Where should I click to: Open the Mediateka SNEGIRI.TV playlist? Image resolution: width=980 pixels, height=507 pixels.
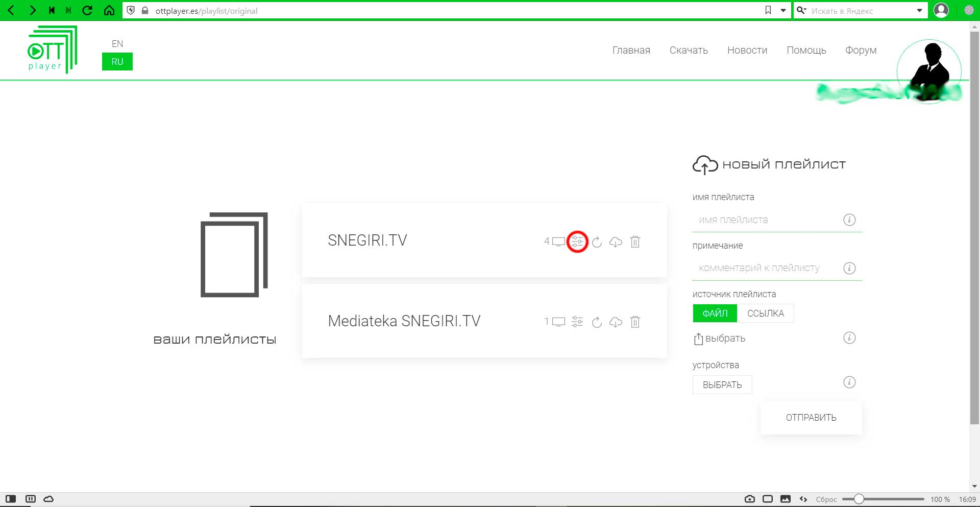pyautogui.click(x=404, y=321)
